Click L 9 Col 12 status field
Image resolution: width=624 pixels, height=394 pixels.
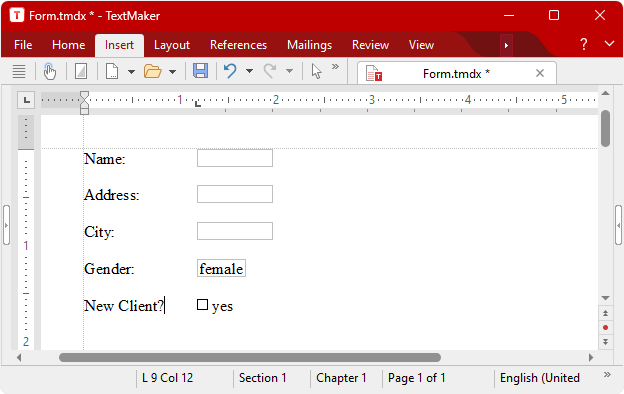point(168,378)
